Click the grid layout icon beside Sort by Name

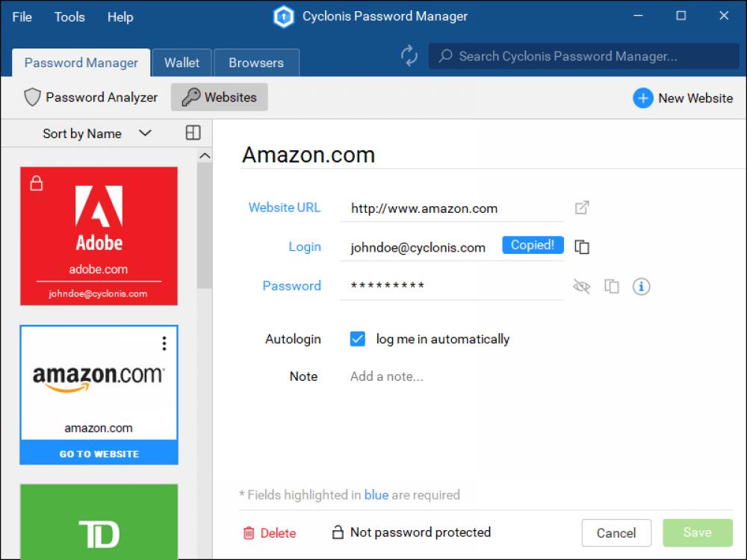tap(193, 132)
